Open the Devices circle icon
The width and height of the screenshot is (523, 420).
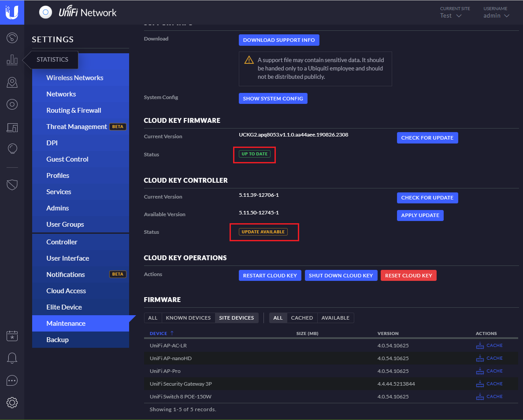(x=12, y=104)
